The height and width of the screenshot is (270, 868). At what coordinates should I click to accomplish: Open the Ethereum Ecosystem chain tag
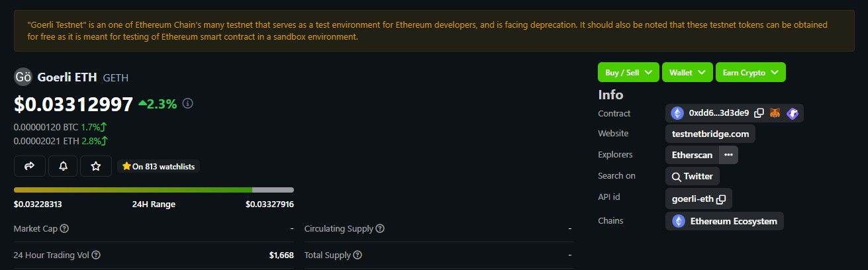[x=724, y=221]
